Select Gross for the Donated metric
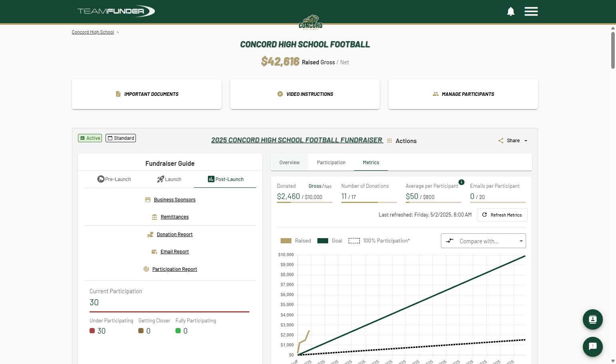616x364 pixels. point(315,186)
